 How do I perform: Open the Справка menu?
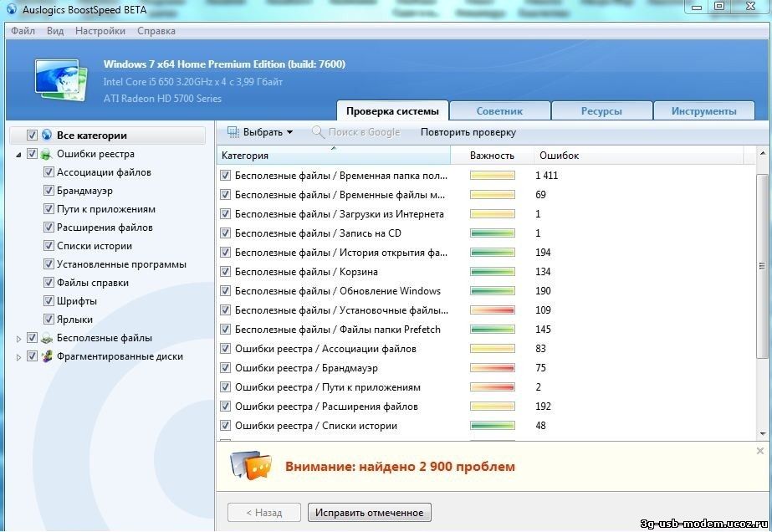156,31
